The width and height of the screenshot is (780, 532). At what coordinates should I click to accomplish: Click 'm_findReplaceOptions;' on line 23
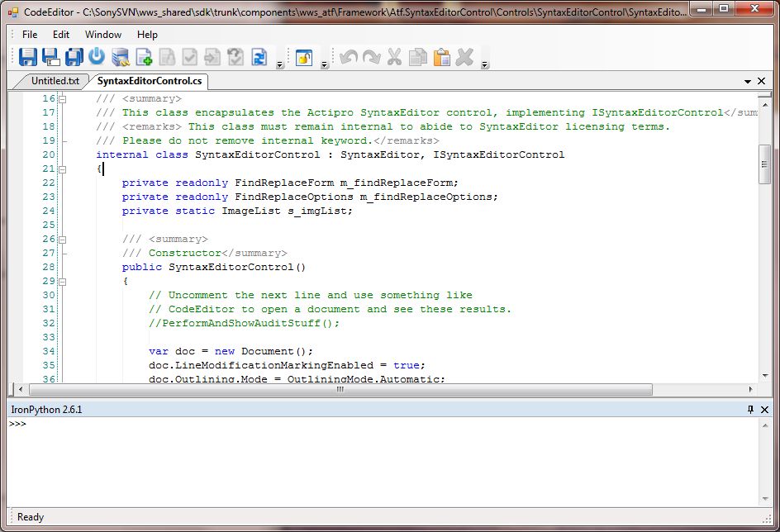(429, 197)
